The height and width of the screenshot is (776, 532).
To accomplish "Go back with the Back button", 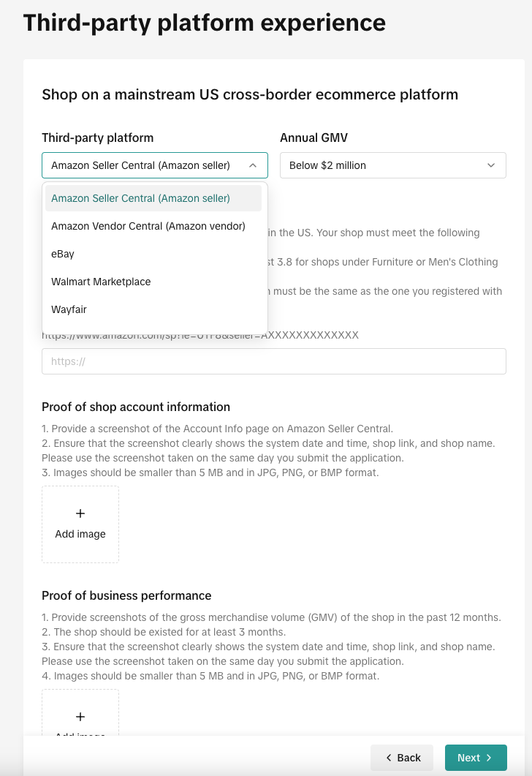I will [x=402, y=758].
